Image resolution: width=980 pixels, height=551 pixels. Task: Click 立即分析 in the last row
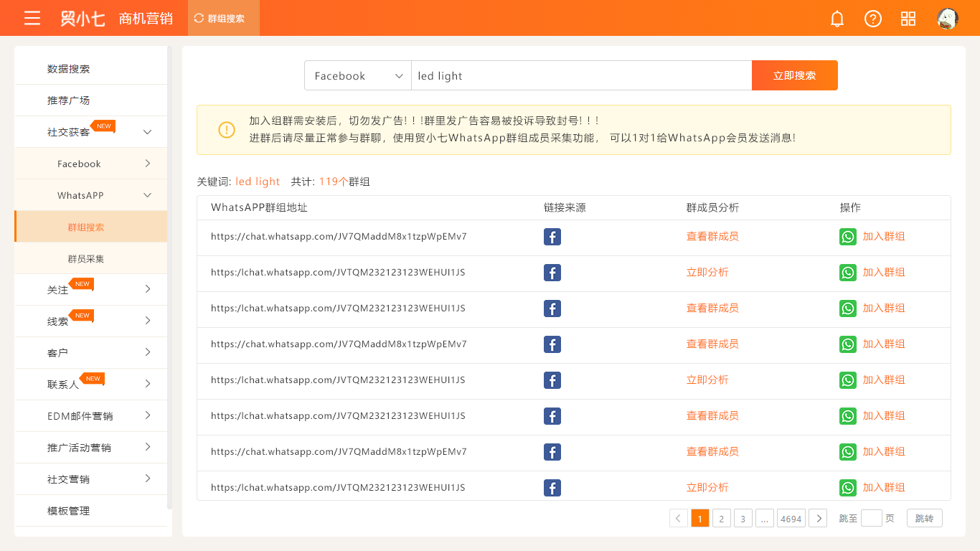click(707, 487)
